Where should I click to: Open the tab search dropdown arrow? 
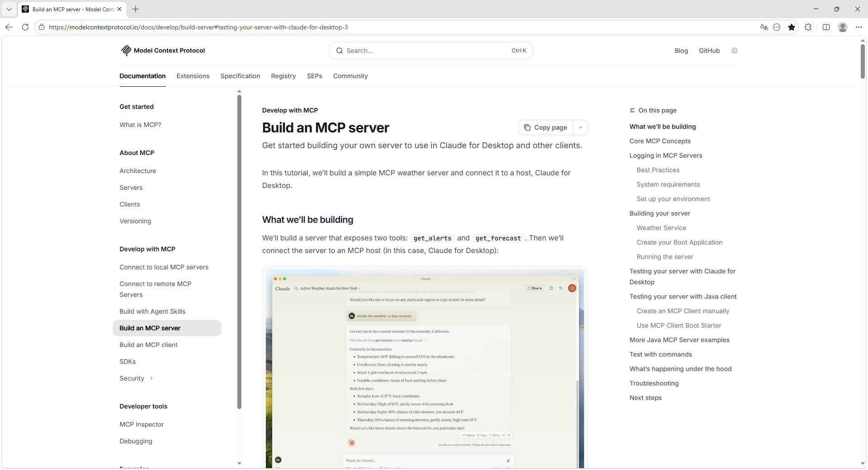pyautogui.click(x=9, y=9)
